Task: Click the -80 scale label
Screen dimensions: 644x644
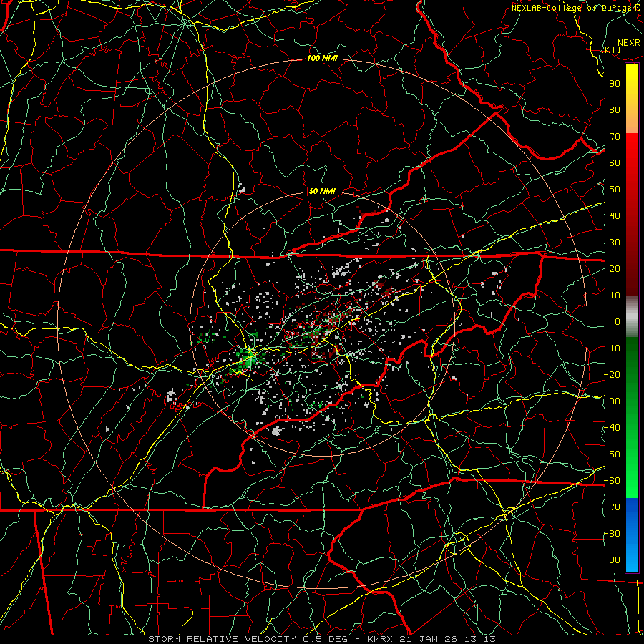Action: 612,534
